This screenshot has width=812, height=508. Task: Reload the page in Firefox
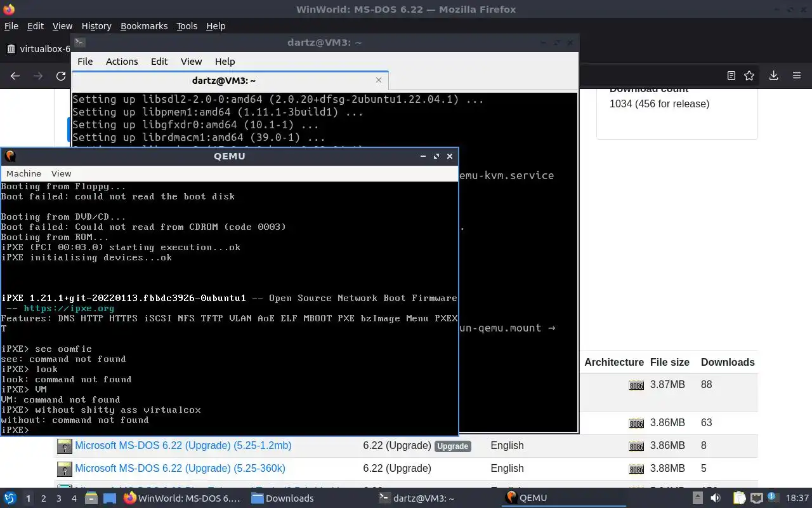coord(61,76)
